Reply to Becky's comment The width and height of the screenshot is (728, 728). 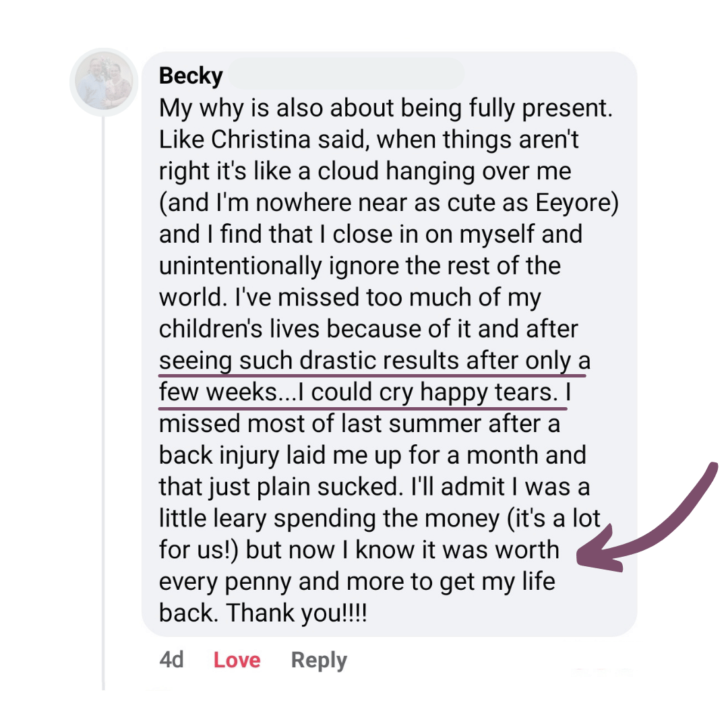tap(319, 661)
